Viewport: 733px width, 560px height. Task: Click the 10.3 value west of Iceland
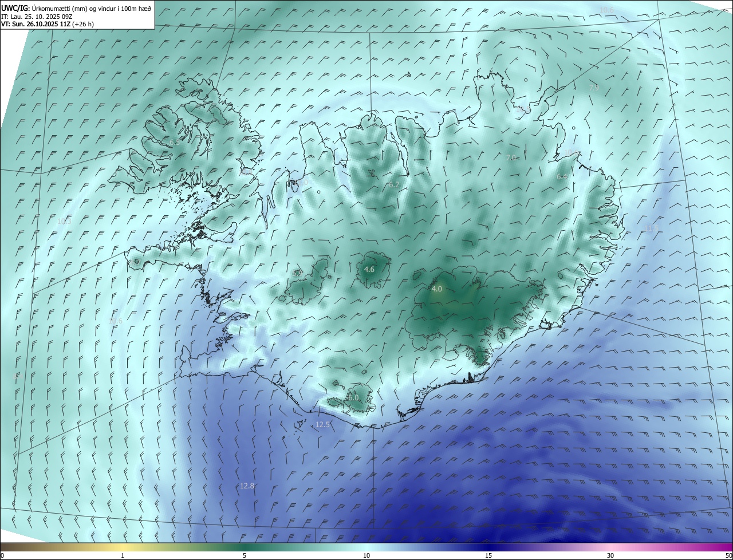[x=64, y=222]
